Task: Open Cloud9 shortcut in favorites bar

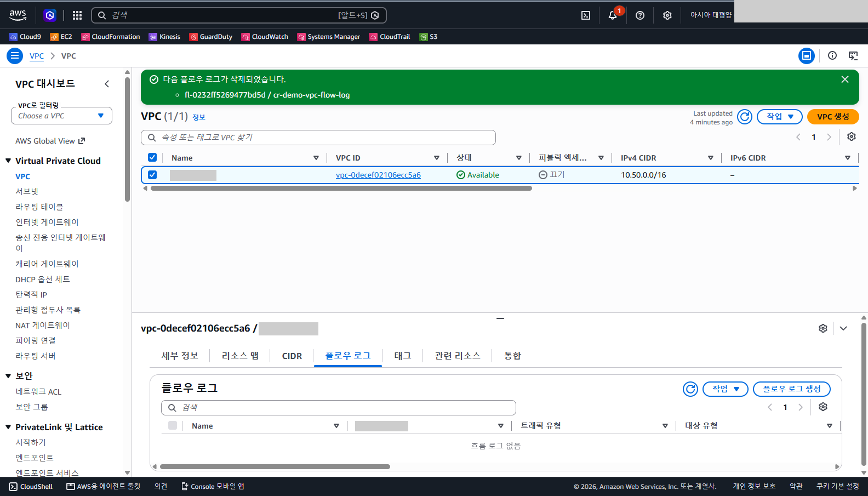Action: coord(25,37)
